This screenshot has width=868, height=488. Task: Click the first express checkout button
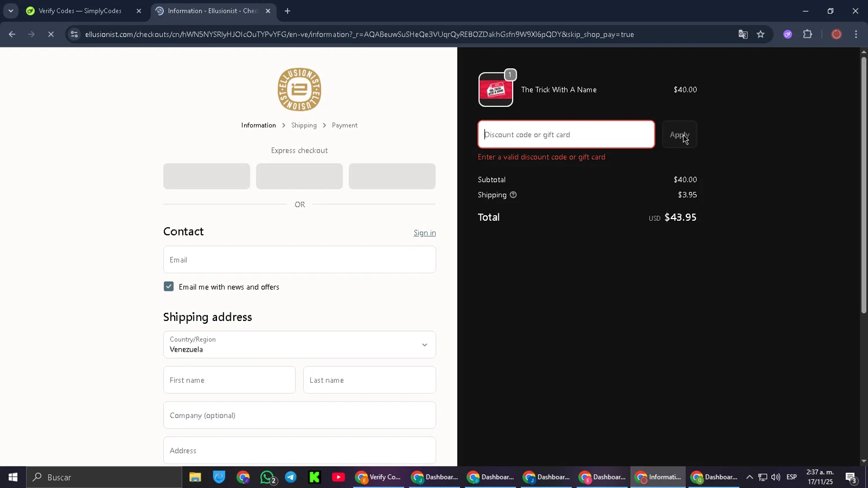click(x=207, y=176)
